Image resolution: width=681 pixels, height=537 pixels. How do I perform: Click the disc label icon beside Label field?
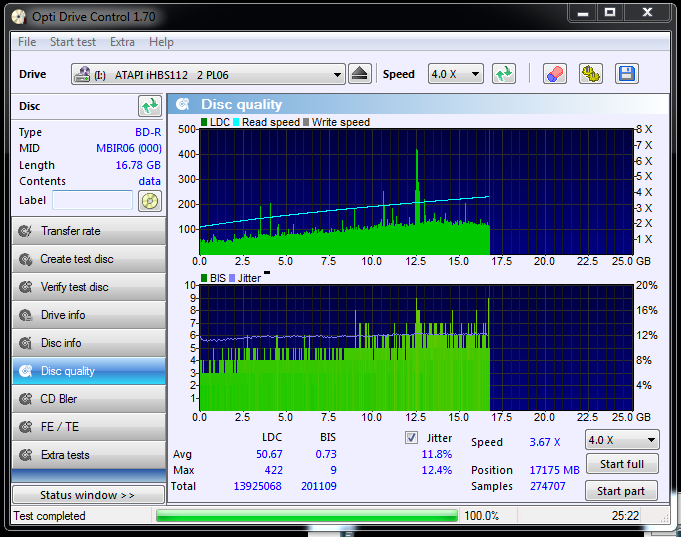pyautogui.click(x=150, y=201)
